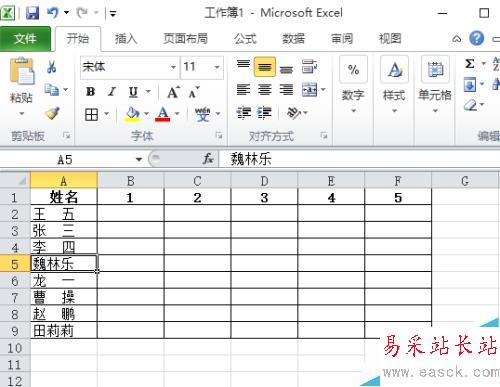Open the 文件 tab
Viewport: 500px width, 387px height.
coord(25,39)
